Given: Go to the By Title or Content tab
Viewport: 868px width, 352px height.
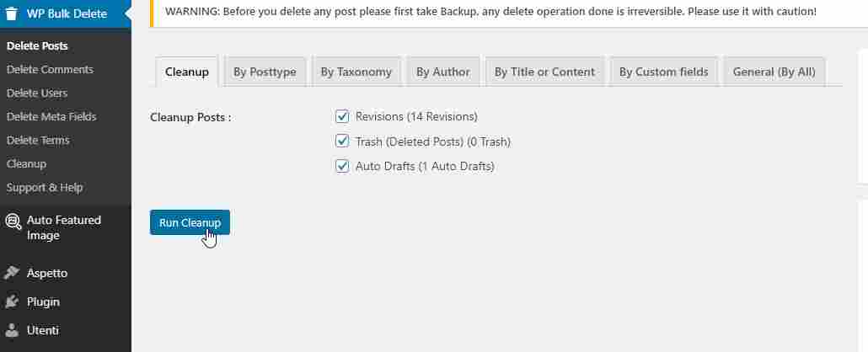Looking at the screenshot, I should (544, 72).
